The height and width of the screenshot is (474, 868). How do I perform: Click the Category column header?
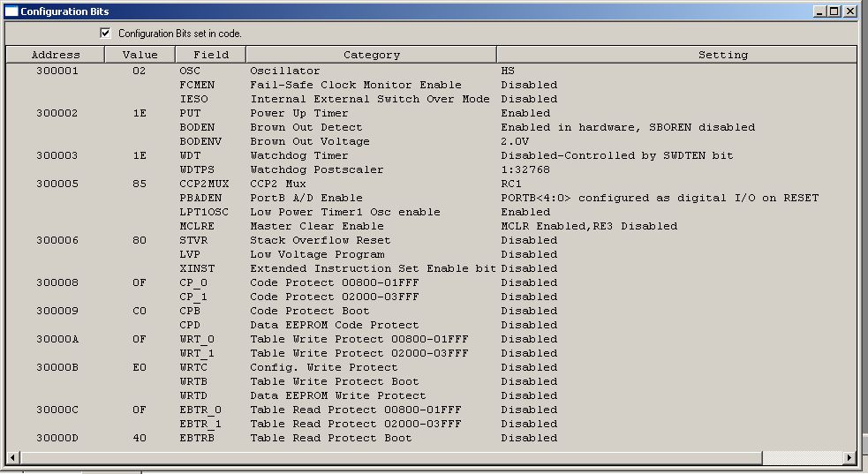click(371, 55)
